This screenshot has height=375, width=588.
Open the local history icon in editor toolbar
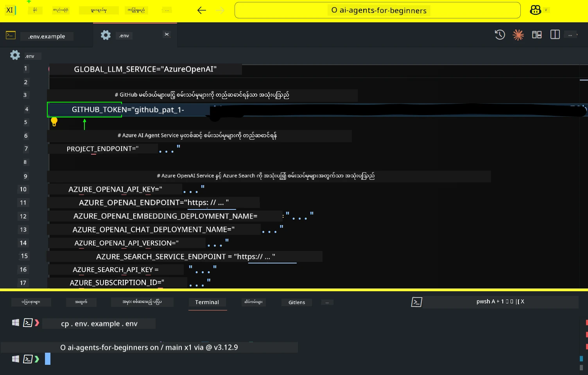500,35
